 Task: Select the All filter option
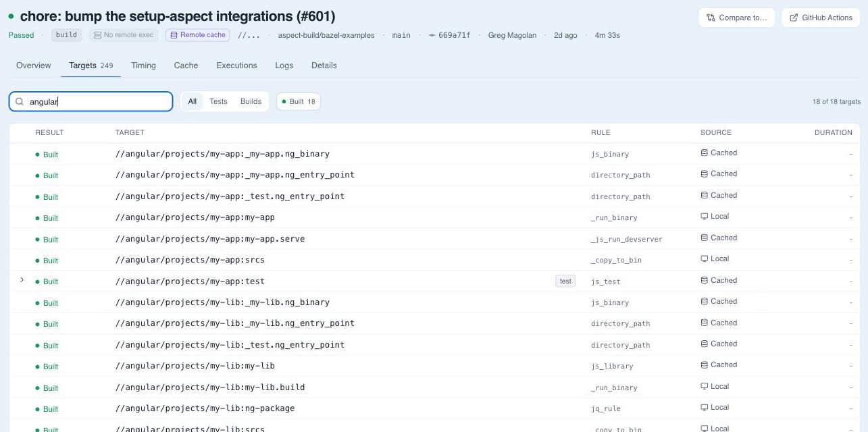[x=193, y=101]
